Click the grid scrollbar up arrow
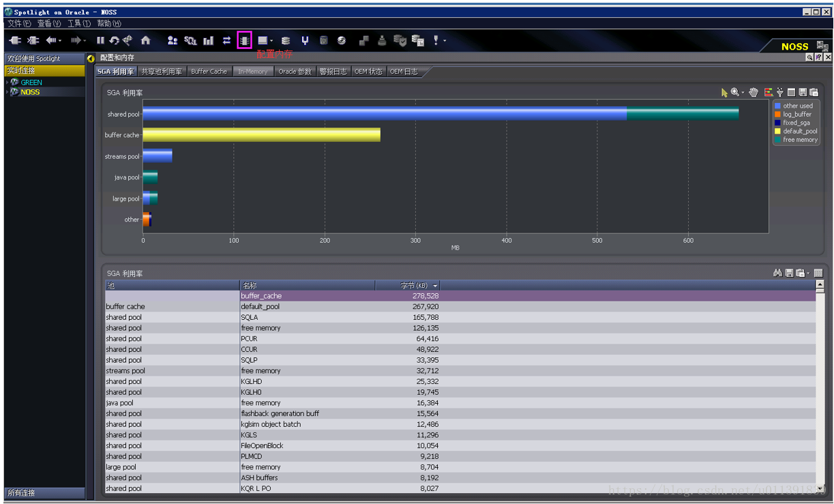 click(820, 284)
